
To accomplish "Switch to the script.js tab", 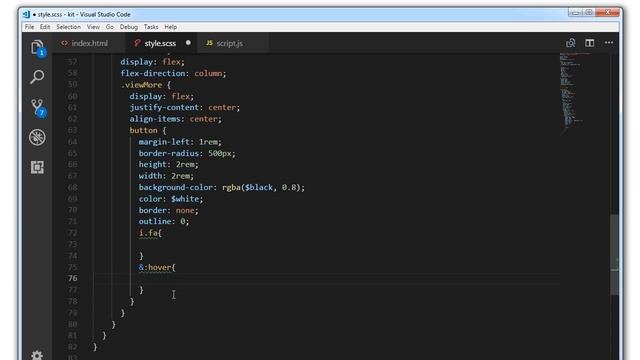I will click(x=229, y=43).
